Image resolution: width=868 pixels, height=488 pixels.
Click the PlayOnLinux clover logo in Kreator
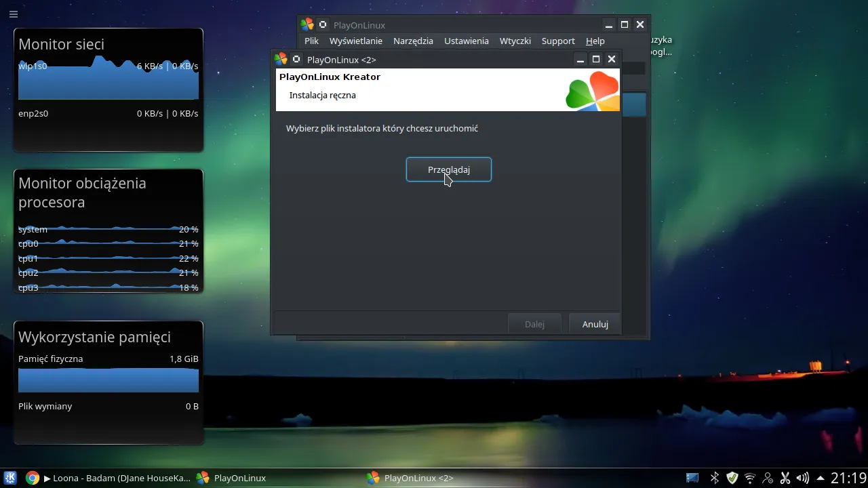pos(592,90)
